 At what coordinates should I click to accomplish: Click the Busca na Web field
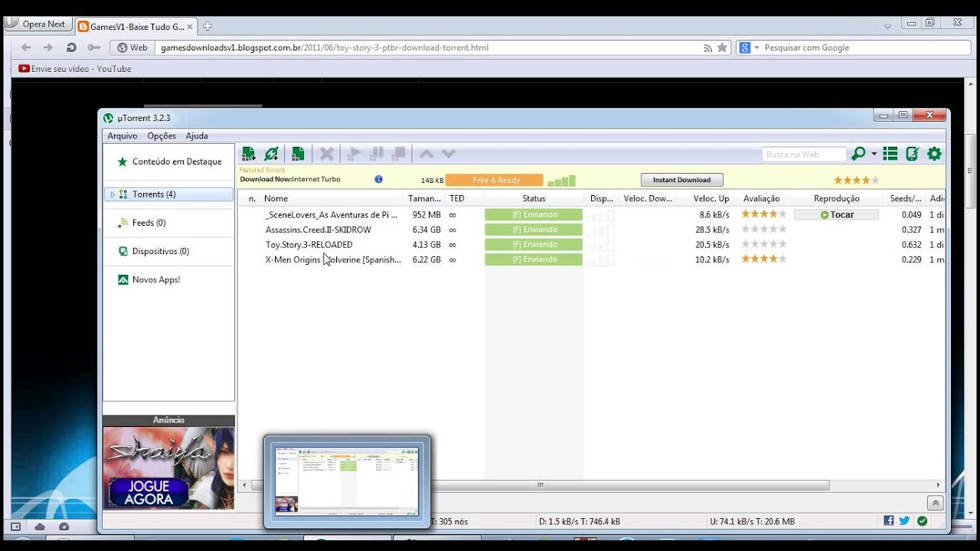click(x=804, y=155)
